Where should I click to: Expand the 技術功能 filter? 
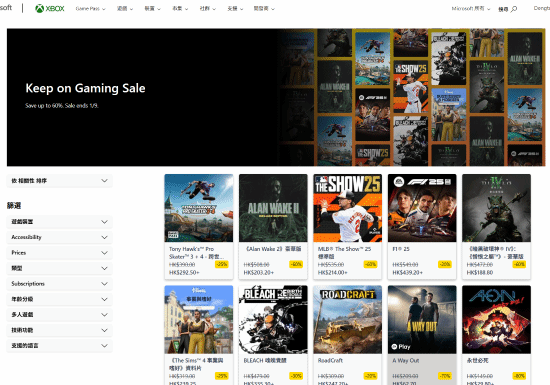pyautogui.click(x=60, y=330)
